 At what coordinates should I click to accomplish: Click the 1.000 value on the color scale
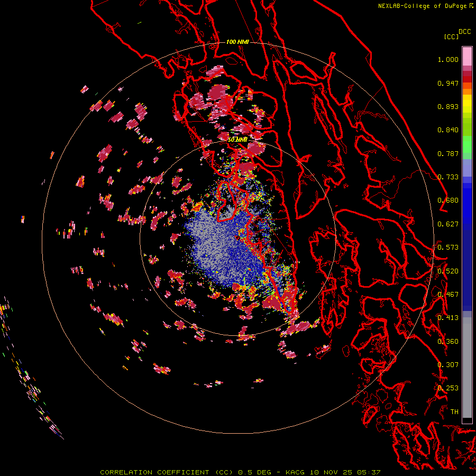pos(448,59)
